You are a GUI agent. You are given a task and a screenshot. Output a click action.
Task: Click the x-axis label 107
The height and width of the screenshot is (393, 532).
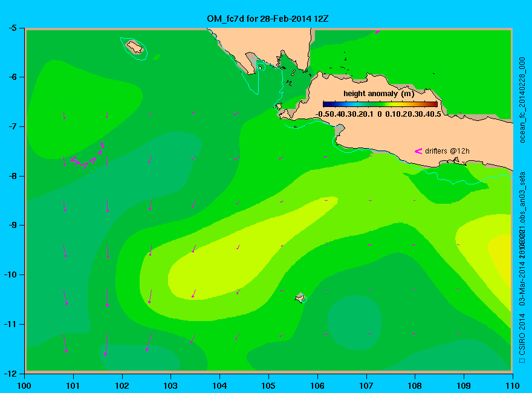point(366,386)
